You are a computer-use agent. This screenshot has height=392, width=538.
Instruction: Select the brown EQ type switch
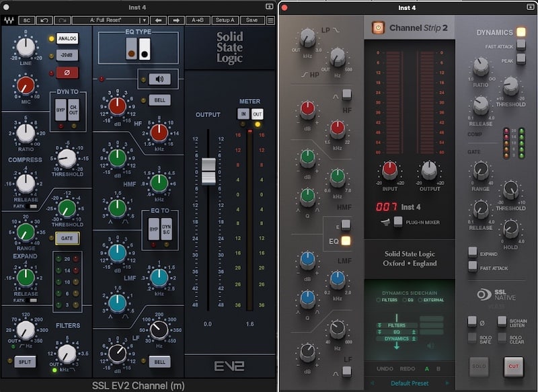131,49
